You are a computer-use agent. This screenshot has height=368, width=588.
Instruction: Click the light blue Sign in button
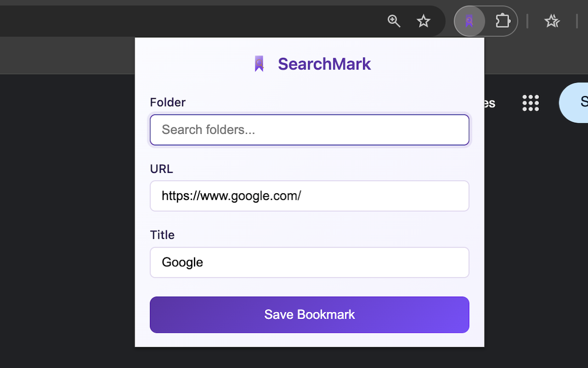pos(573,103)
